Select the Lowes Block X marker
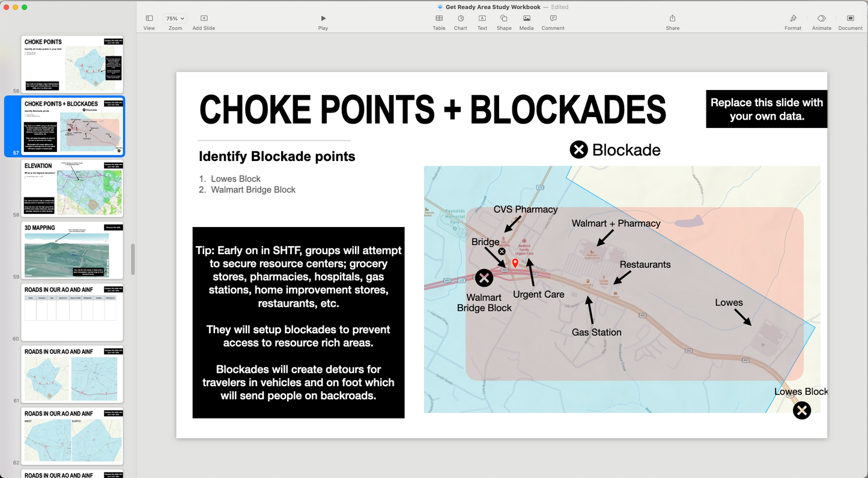 802,410
